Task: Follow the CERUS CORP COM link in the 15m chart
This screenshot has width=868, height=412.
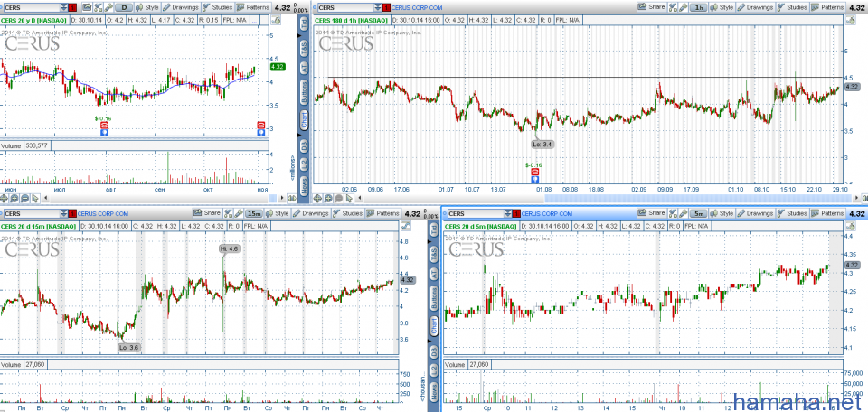Action: click(103, 213)
